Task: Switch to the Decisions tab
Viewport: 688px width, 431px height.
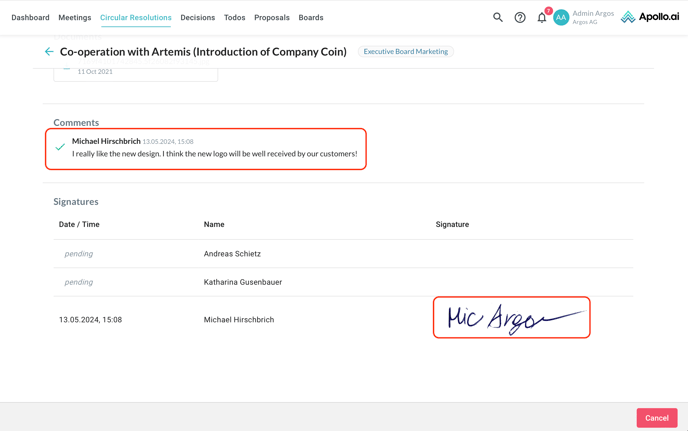Action: coord(197,18)
